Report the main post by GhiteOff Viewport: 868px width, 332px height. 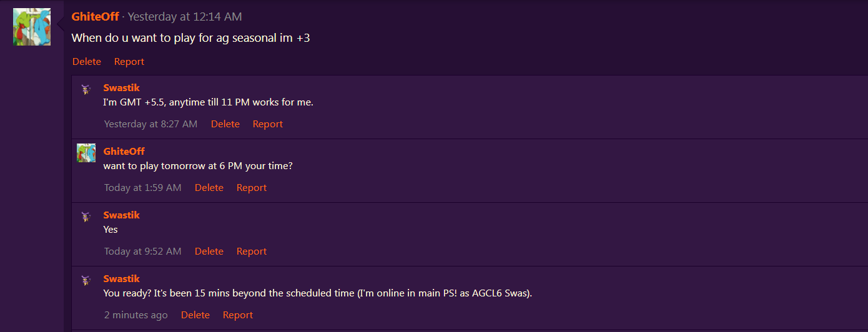point(129,62)
